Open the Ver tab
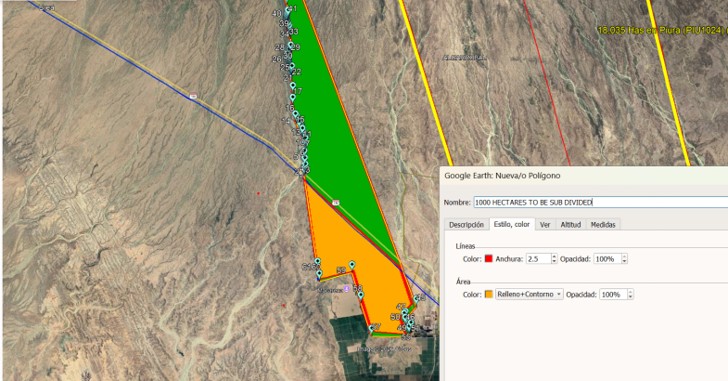Image resolution: width=728 pixels, height=381 pixels. pos(545,225)
